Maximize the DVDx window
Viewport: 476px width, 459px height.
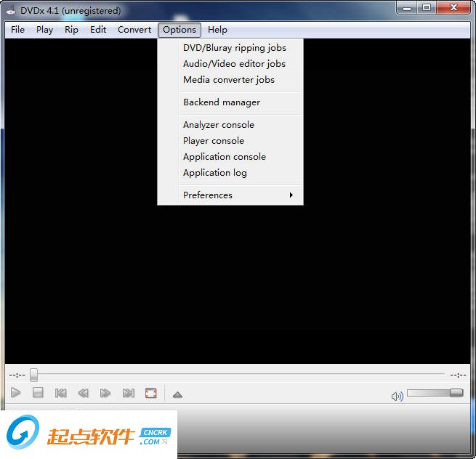coord(427,7)
